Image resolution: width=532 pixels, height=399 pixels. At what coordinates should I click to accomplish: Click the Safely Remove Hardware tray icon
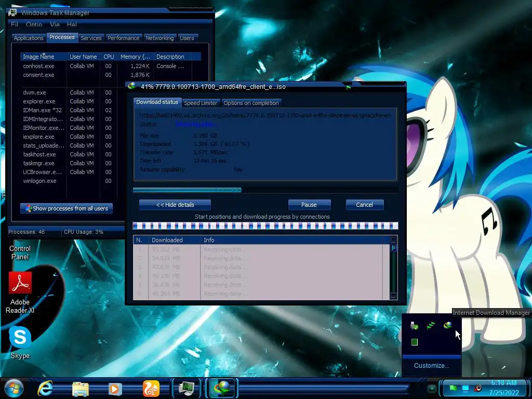pos(414,326)
